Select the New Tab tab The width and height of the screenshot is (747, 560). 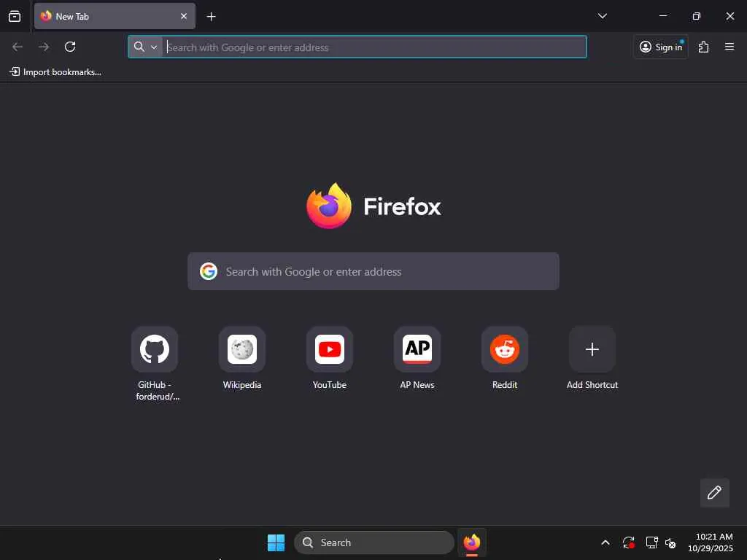pos(115,16)
